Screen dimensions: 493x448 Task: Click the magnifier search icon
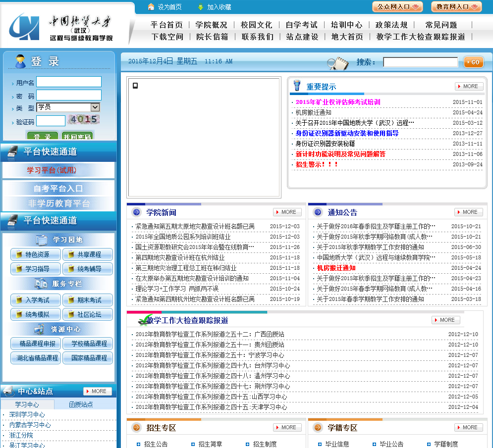(x=338, y=63)
